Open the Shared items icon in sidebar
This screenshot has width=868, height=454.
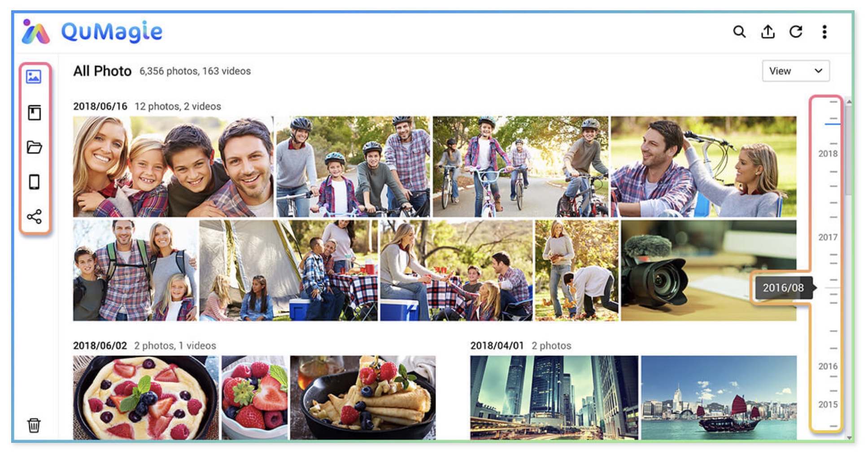click(34, 217)
